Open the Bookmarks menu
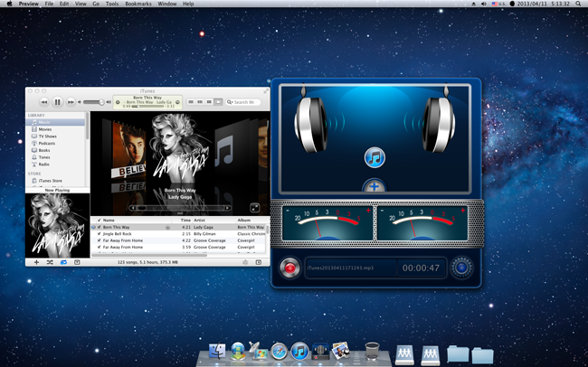Screen dimensions: 588x367 click(x=138, y=4)
